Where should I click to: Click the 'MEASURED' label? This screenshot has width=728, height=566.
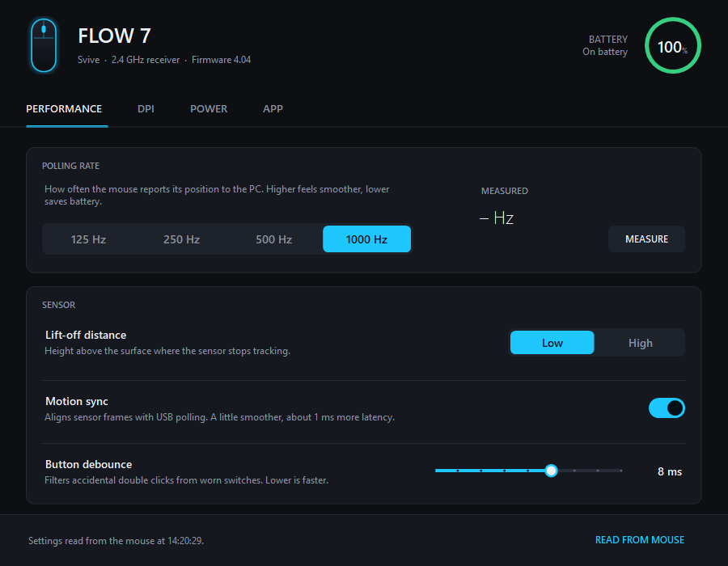[x=505, y=191]
